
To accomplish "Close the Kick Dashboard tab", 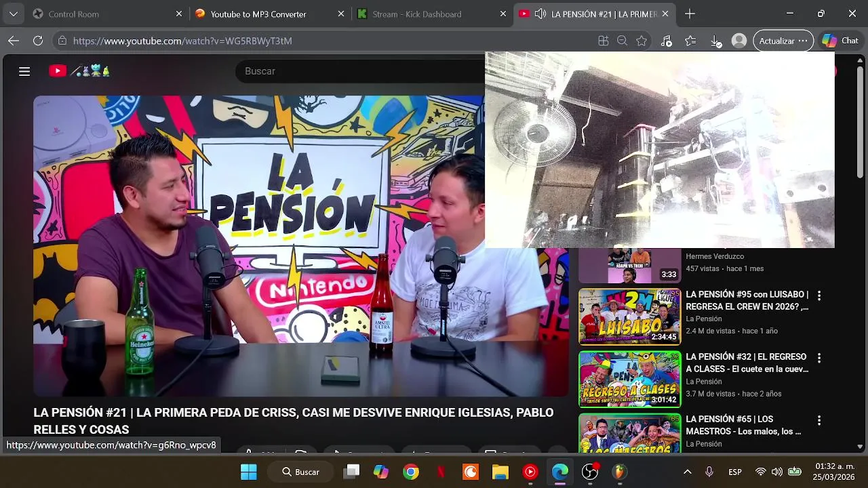I will click(502, 14).
